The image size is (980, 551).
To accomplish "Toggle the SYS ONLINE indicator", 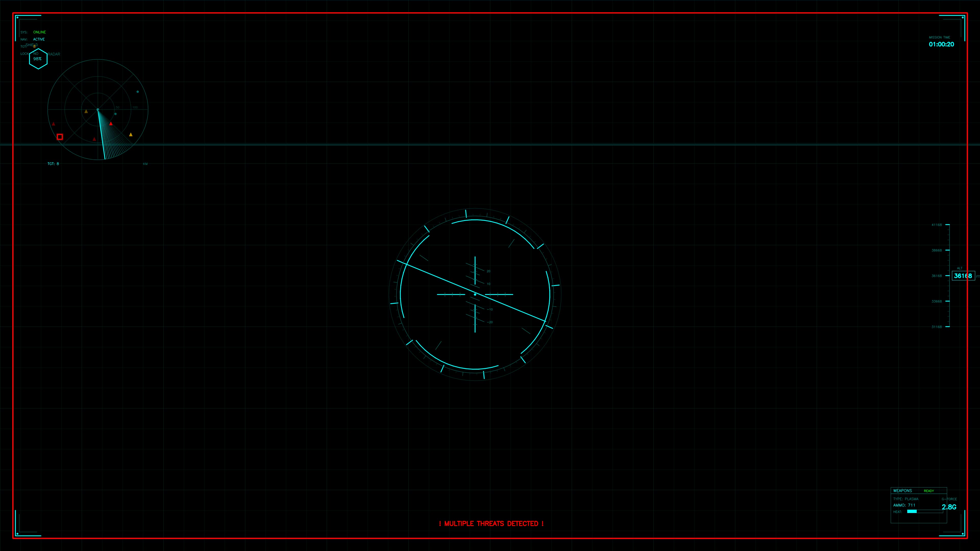I will 40,32.
